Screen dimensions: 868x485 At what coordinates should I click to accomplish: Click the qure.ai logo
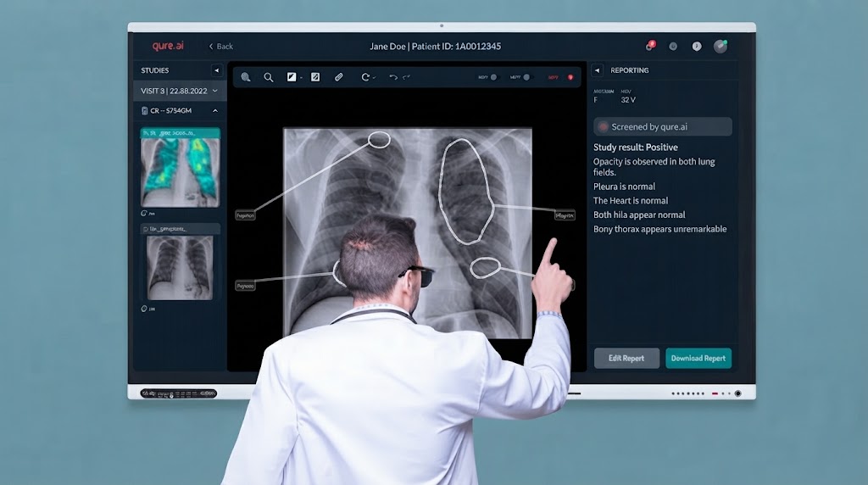168,46
